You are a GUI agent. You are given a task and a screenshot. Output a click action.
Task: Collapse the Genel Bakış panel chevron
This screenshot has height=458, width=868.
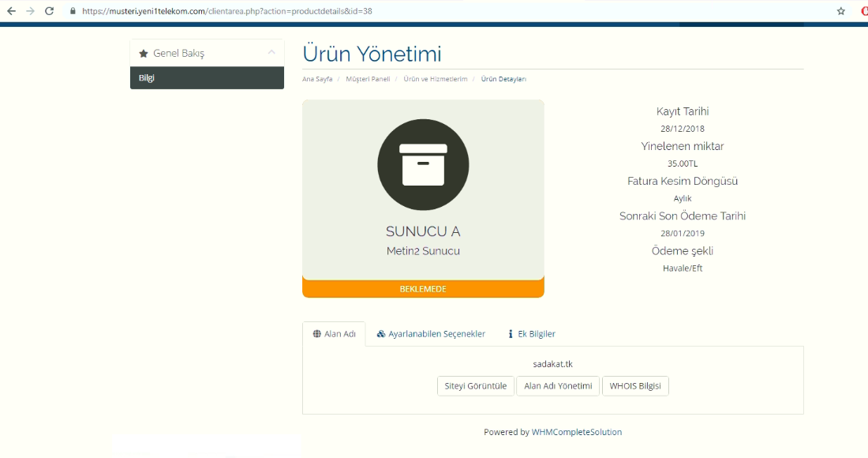(271, 52)
